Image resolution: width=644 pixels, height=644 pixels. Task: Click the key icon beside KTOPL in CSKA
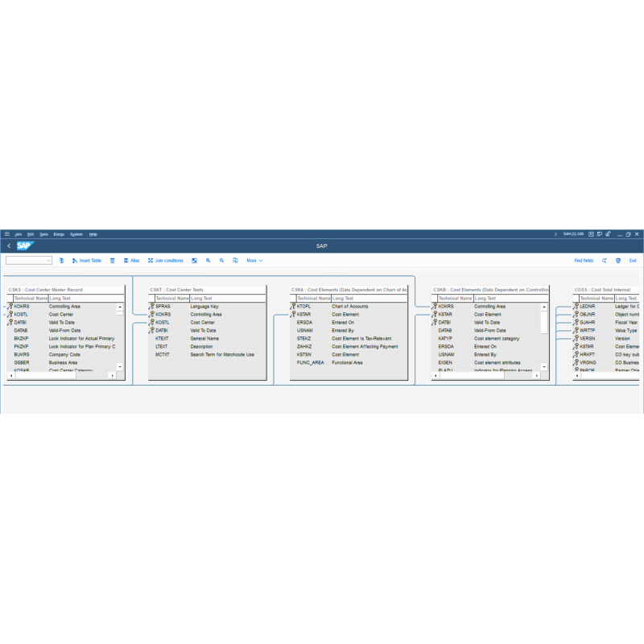[294, 306]
